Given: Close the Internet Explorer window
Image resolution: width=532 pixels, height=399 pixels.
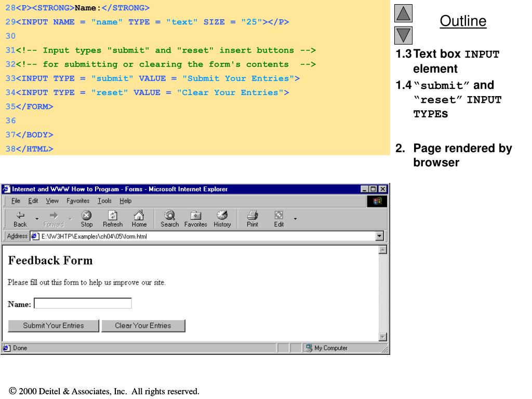Looking at the screenshot, I should click(x=382, y=189).
